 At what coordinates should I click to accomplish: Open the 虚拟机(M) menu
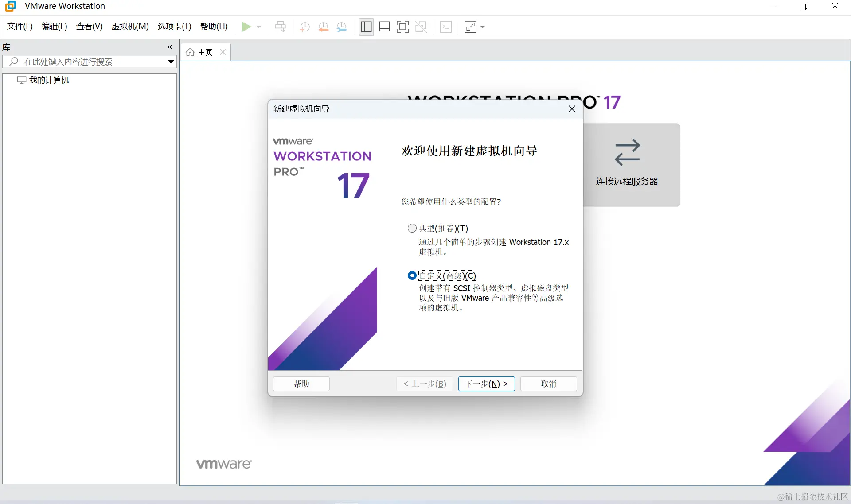pyautogui.click(x=130, y=27)
